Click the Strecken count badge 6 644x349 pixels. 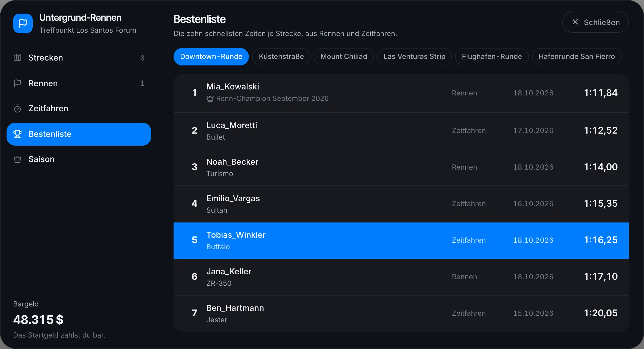142,58
